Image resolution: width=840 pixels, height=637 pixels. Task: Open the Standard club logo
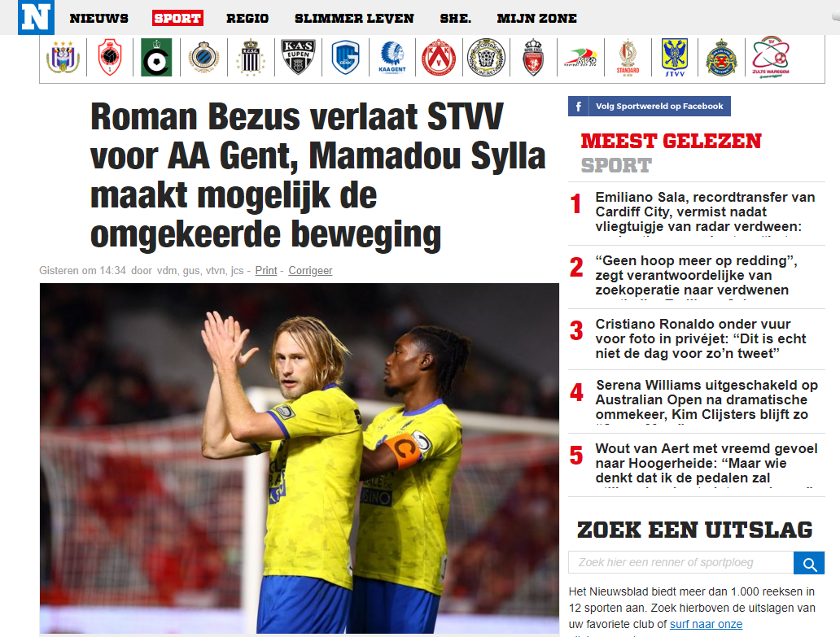[628, 57]
